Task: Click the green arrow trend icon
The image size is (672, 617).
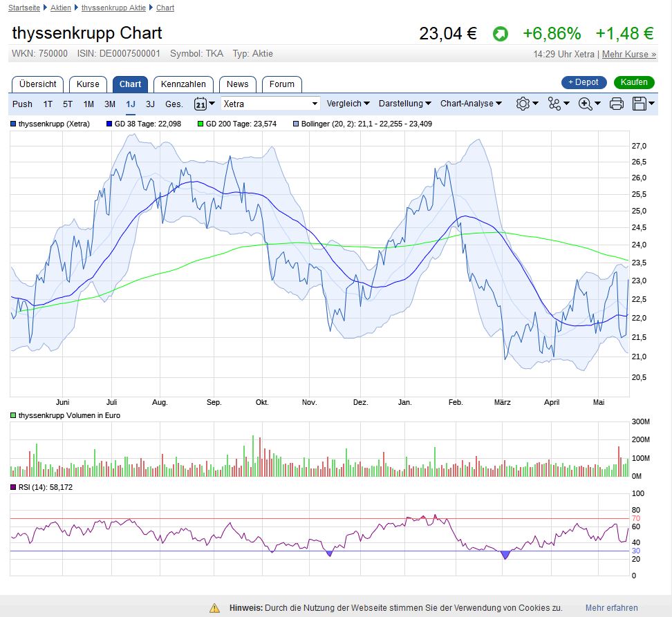Action: [x=500, y=34]
